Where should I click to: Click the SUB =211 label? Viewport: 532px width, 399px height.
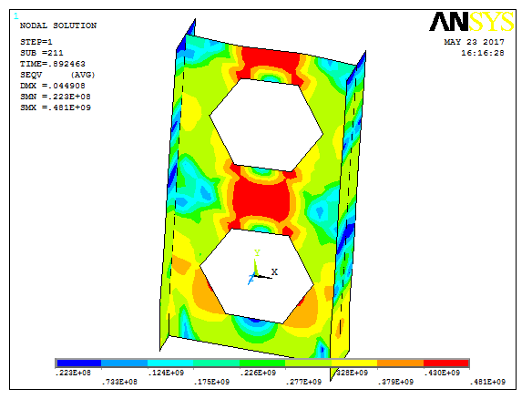[42, 53]
